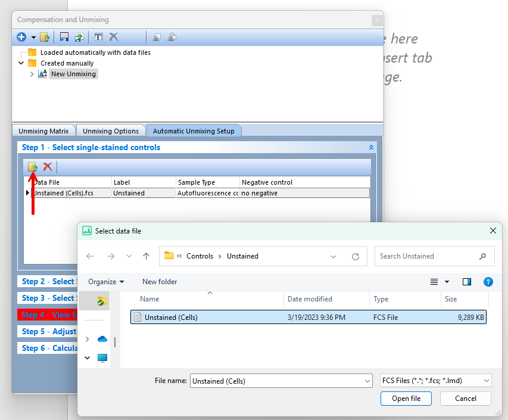Refresh the Unstained folder listing
Image resolution: width=508 pixels, height=420 pixels.
pos(356,256)
